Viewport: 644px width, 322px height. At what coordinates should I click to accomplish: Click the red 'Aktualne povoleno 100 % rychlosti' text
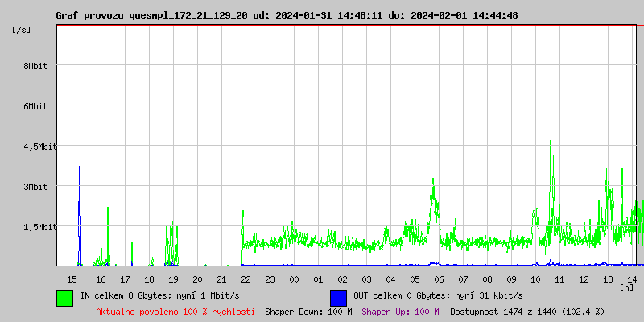[175, 312]
